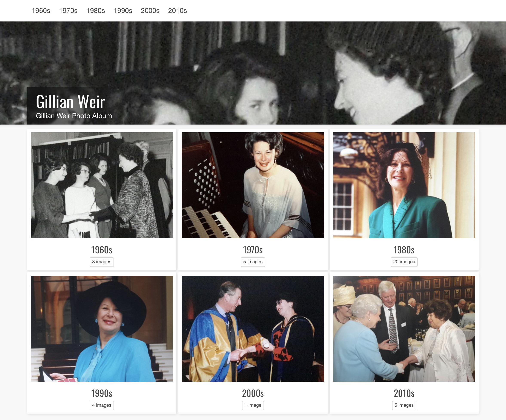View the 1980s green jacket photo
The image size is (506, 420).
(x=404, y=185)
